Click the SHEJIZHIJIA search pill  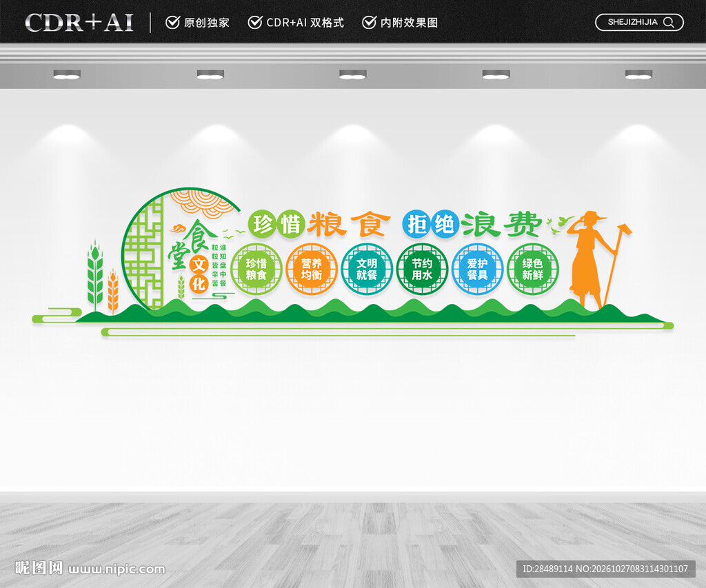639,23
